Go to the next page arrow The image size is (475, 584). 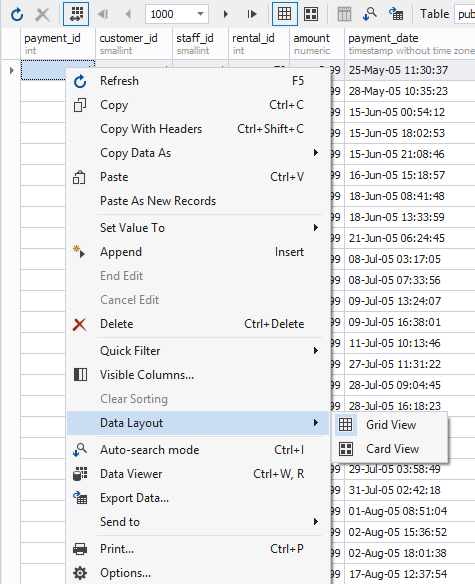[225, 14]
